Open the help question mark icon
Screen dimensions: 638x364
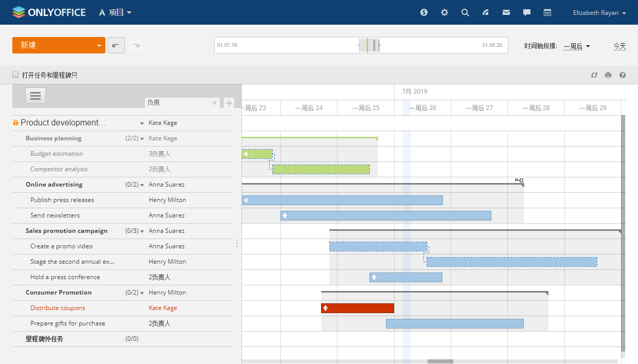623,75
